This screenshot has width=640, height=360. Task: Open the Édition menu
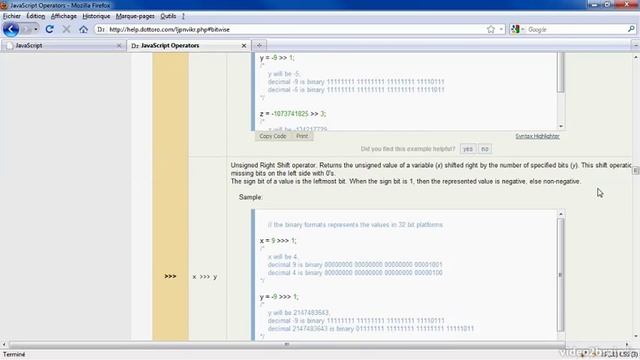(36, 16)
